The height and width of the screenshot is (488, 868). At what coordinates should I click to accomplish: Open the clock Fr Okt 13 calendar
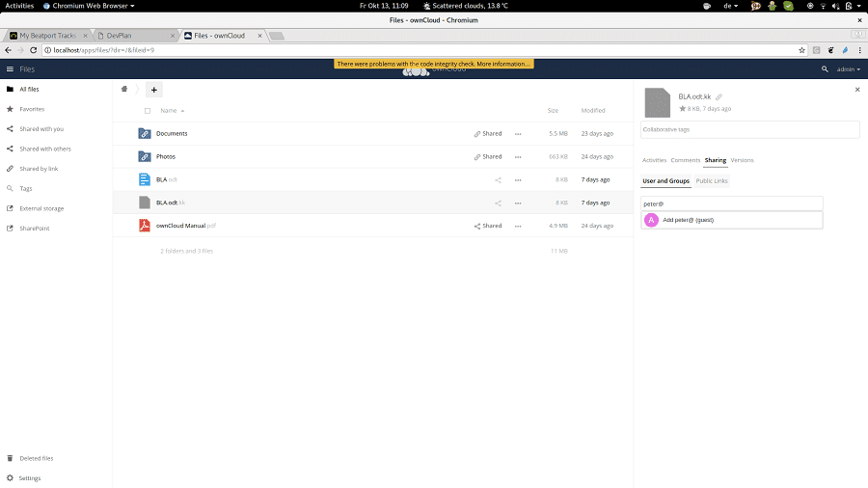tap(384, 6)
